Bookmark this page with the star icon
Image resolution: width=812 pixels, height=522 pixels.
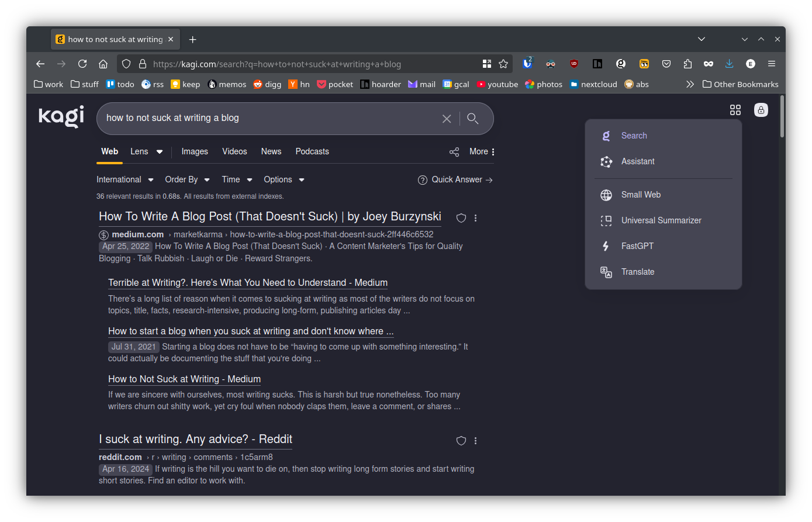tap(503, 64)
